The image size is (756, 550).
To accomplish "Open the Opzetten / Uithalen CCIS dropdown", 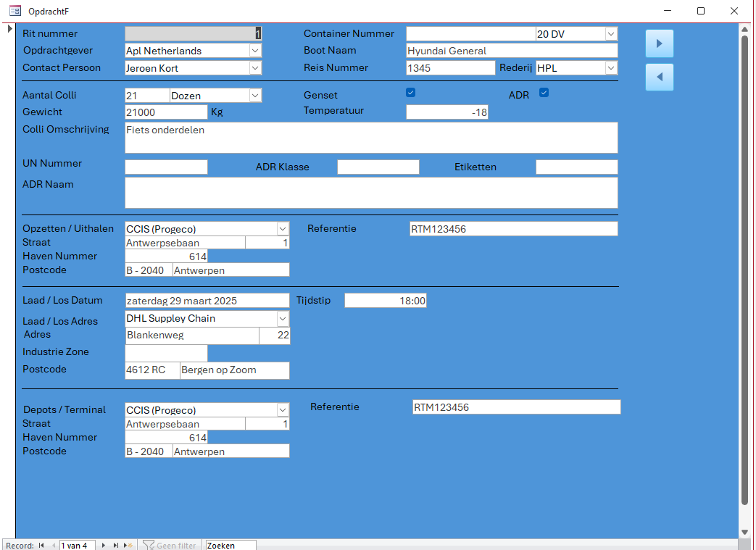I will (x=283, y=228).
